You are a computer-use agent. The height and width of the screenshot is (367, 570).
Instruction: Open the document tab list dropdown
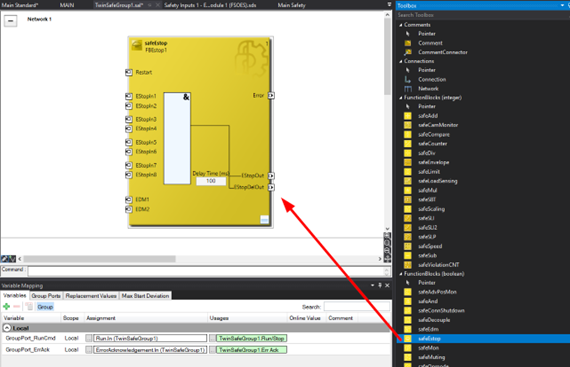click(389, 5)
